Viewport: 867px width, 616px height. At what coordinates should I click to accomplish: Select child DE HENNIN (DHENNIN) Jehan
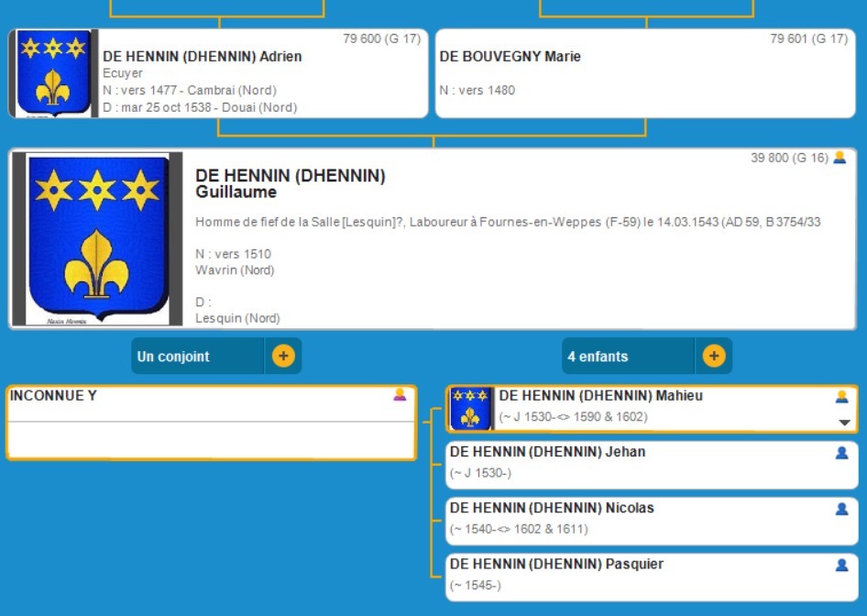547,452
